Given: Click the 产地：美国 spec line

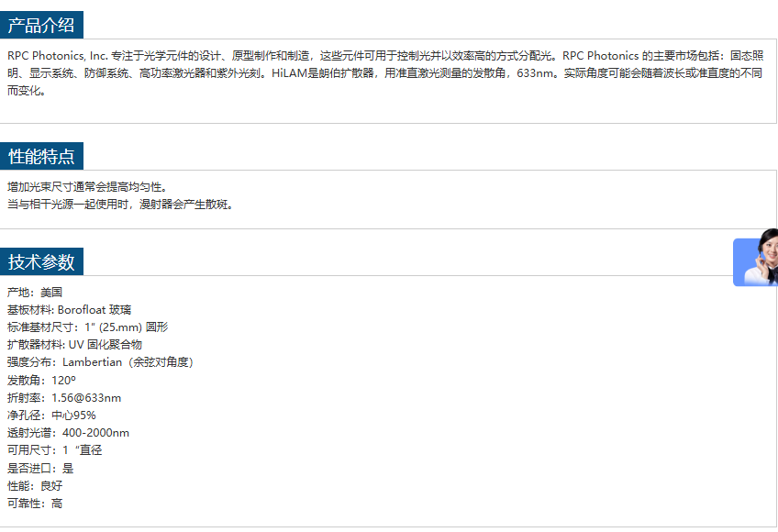Looking at the screenshot, I should coord(35,293).
